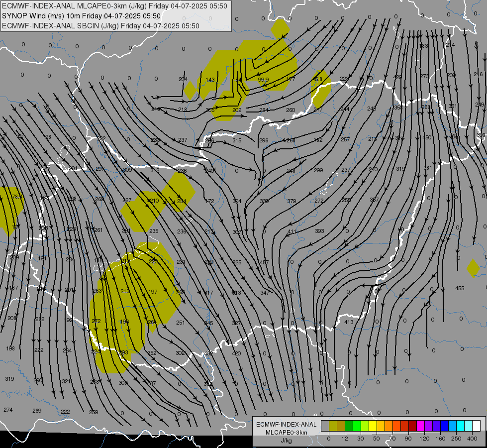This screenshot has height=448, width=487.
Task: Click the white swatch ending the legend
Action: [x=476, y=426]
